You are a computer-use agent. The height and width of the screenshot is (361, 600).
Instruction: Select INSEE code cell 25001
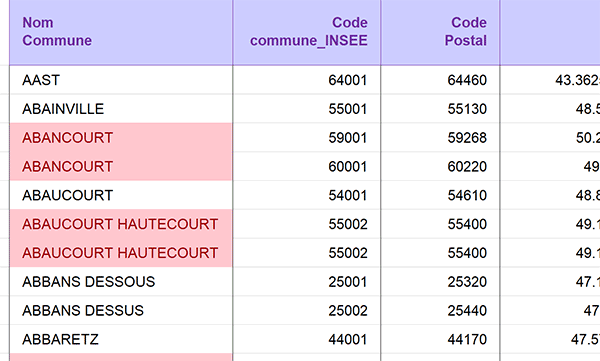click(307, 282)
